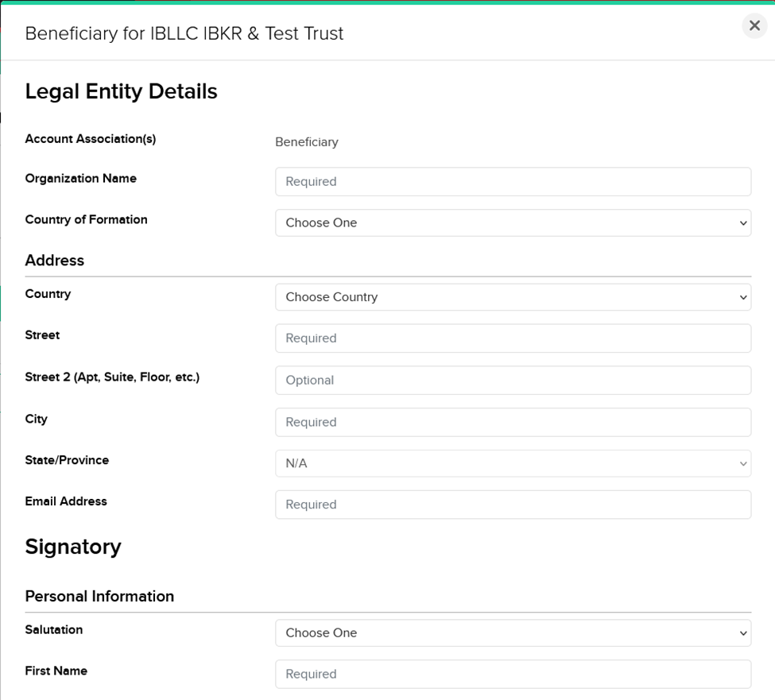Screen dimensions: 775x700
Task: Focus the Street required text field
Action: [x=513, y=338]
